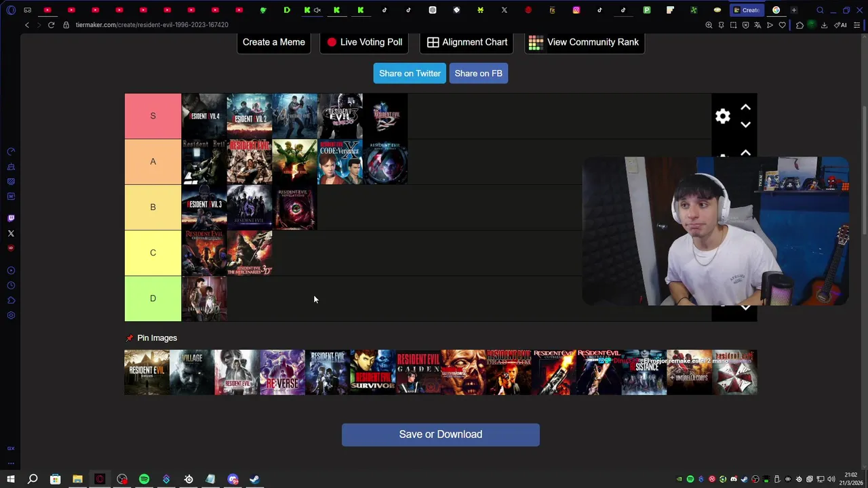
Task: Select the Resident Evil Survivor thumbnail
Action: point(372,372)
